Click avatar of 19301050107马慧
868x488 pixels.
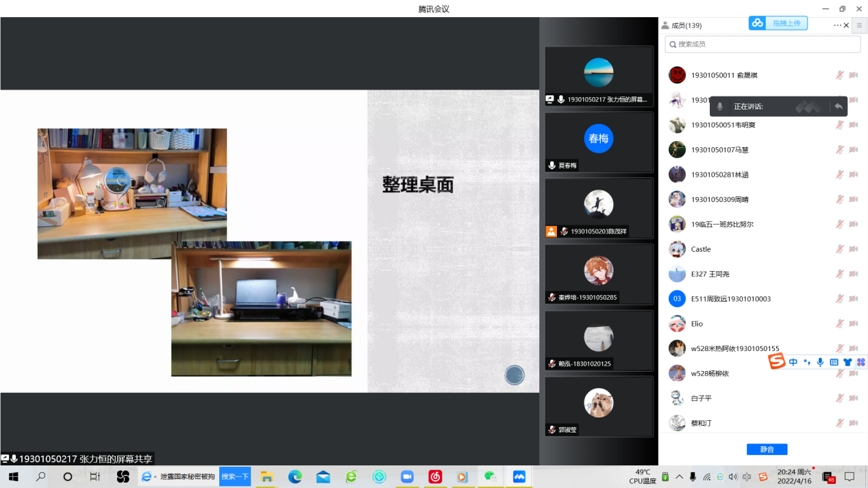pos(677,150)
